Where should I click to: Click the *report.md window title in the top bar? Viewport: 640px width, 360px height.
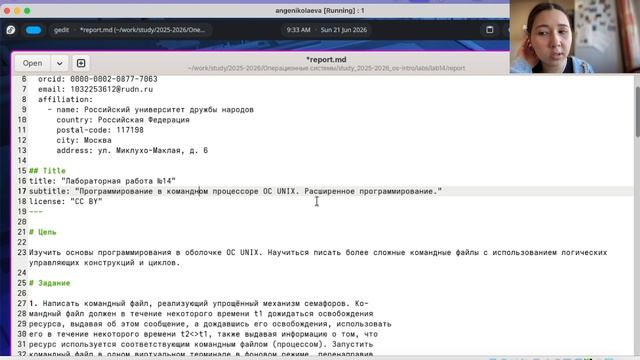[142, 30]
